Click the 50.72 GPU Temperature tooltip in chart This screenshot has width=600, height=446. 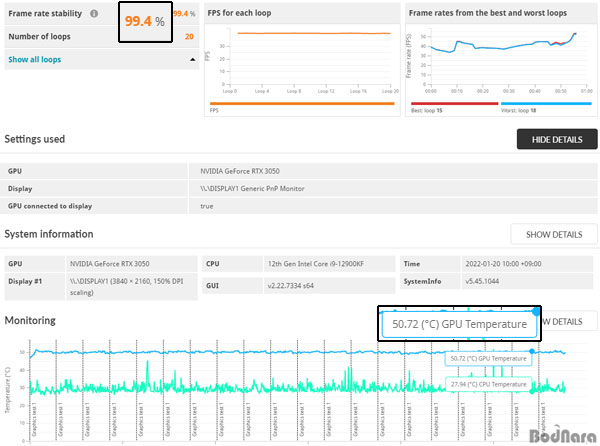pyautogui.click(x=488, y=358)
